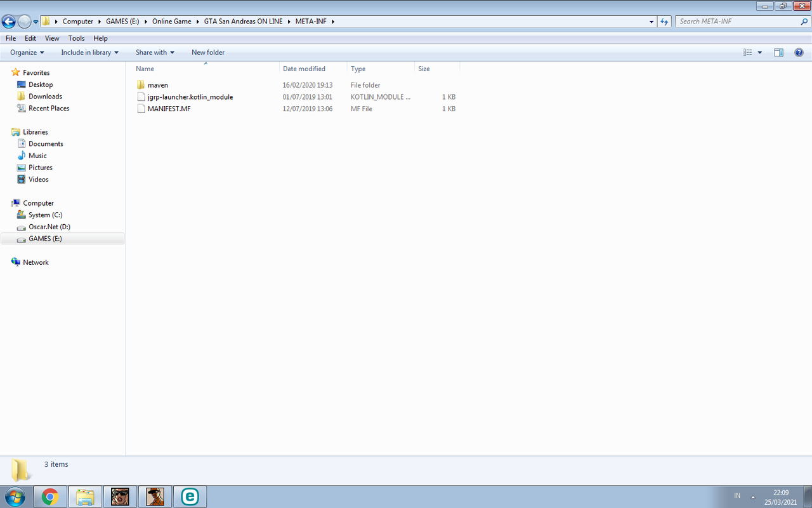Open the Share with dropdown
The image size is (812, 508).
click(155, 53)
